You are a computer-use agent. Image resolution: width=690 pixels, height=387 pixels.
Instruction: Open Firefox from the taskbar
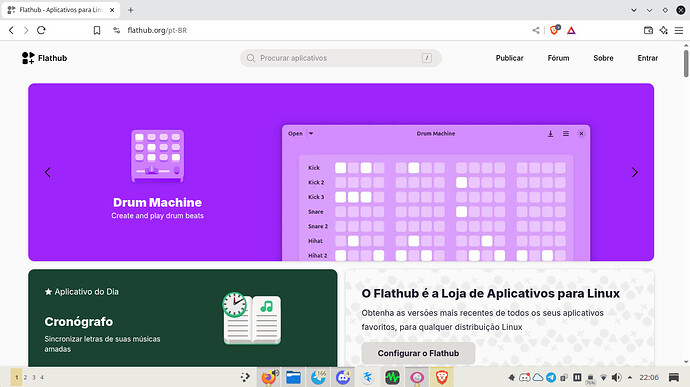[268, 377]
